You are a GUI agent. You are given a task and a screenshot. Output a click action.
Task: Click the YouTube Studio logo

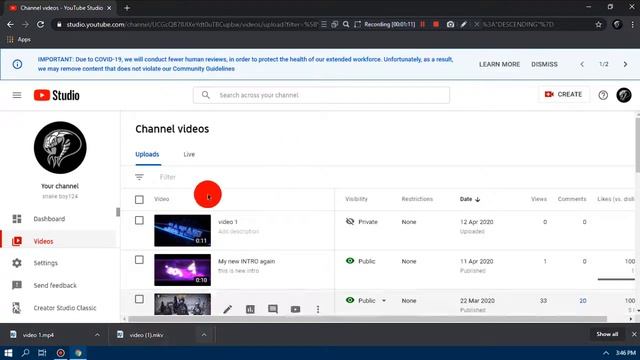[x=57, y=95]
